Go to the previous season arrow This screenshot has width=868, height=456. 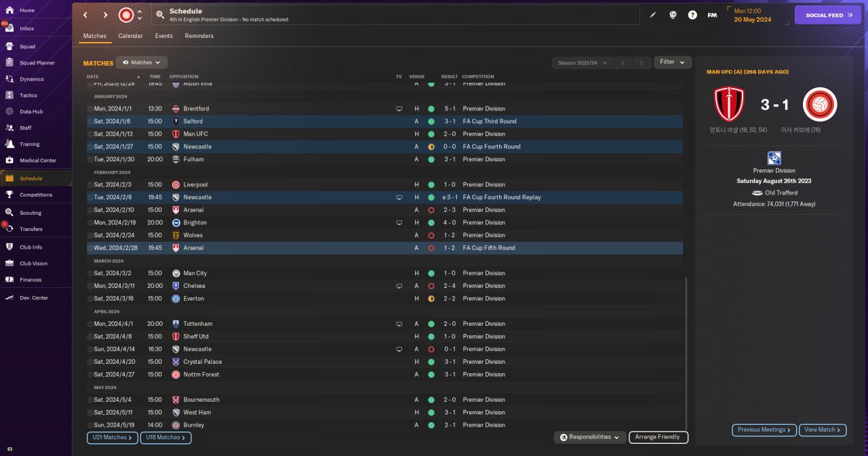[623, 62]
